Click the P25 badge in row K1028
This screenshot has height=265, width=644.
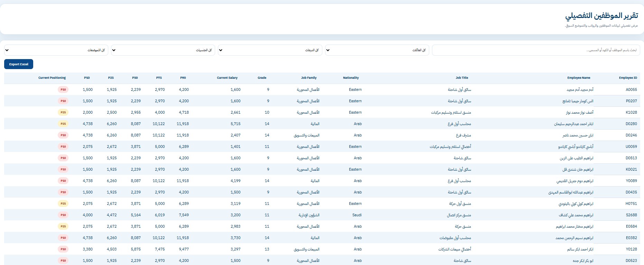[x=63, y=112]
